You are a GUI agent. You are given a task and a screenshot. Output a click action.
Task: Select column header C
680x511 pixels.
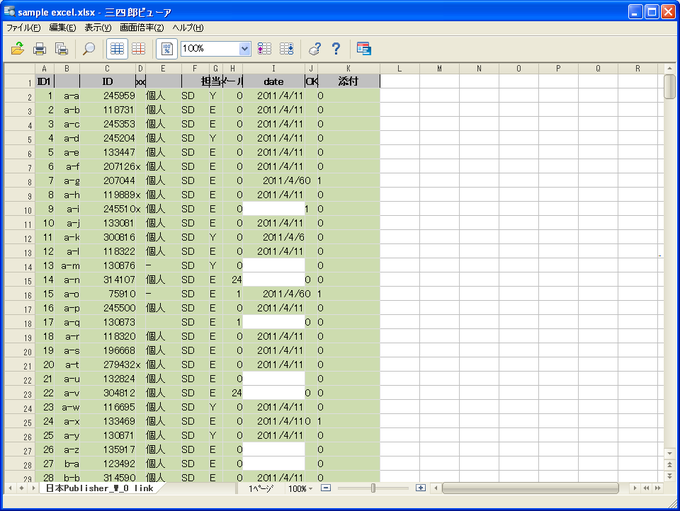click(107, 68)
